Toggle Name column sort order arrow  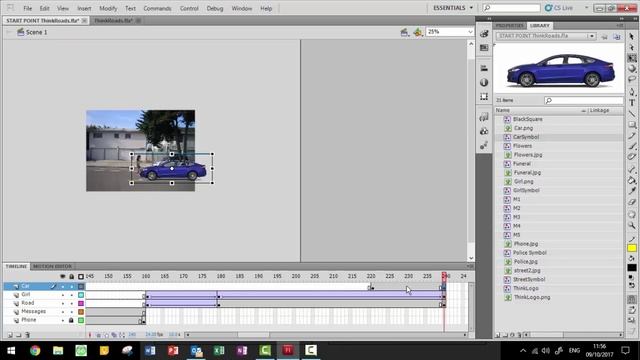(583, 111)
